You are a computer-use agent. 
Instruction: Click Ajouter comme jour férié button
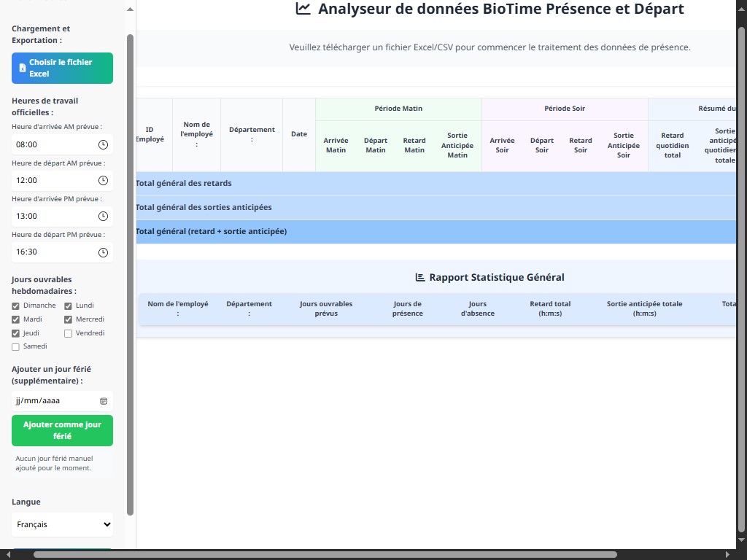(63, 430)
